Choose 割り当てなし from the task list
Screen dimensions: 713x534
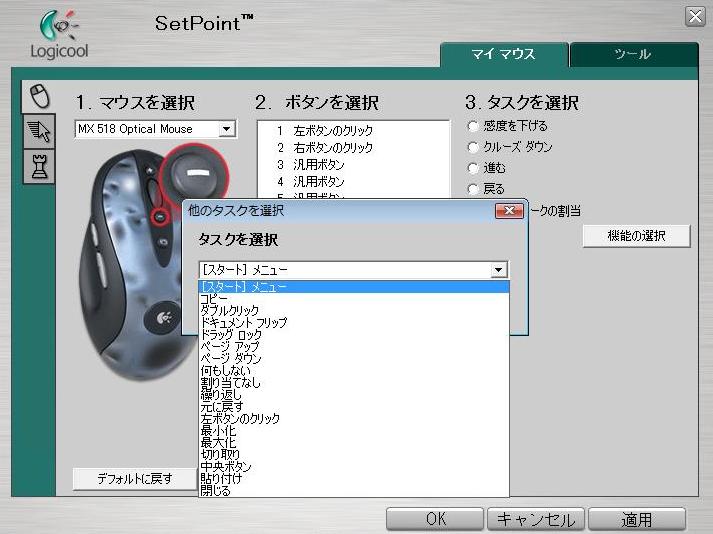coord(354,383)
